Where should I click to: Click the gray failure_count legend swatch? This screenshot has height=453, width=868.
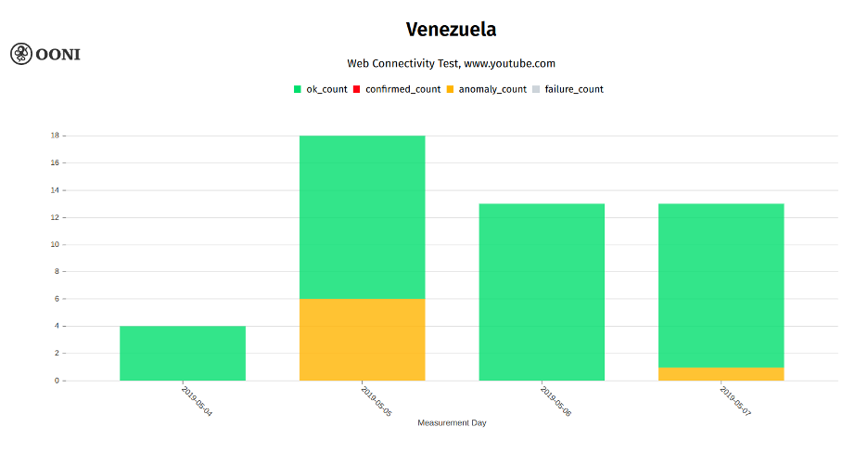[536, 89]
